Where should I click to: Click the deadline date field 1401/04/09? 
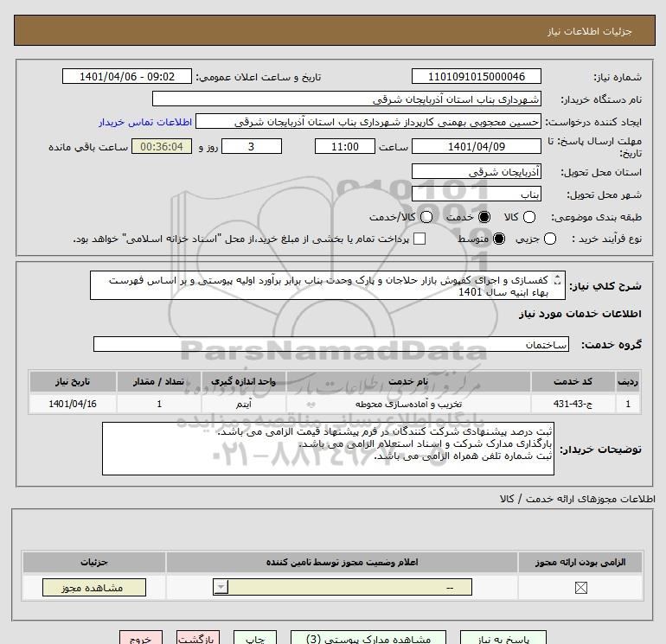[x=476, y=146]
